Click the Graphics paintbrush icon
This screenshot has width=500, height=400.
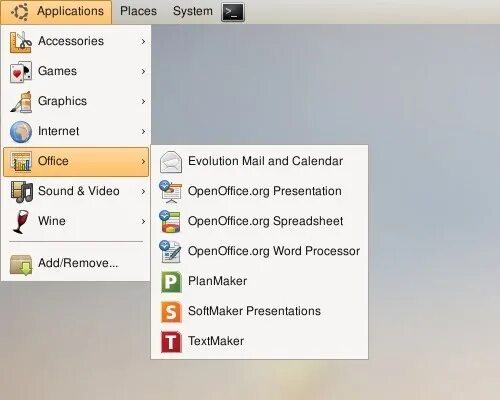coord(21,102)
